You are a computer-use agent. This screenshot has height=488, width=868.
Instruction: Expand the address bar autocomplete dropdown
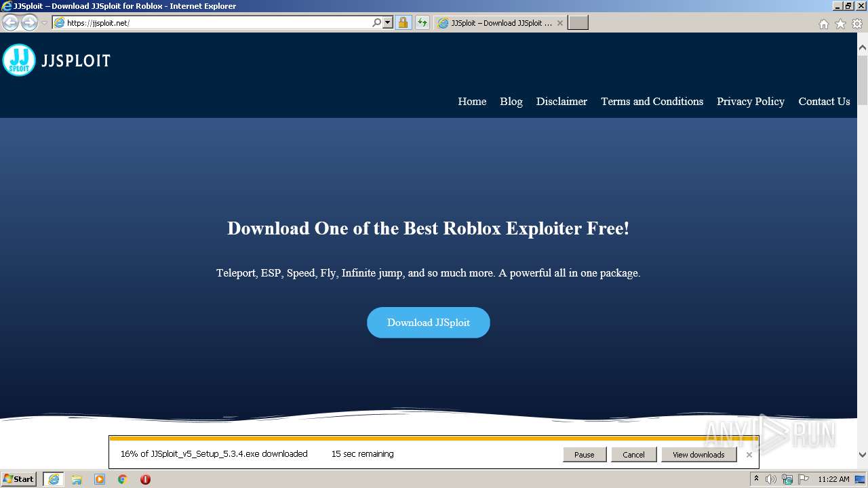point(388,22)
